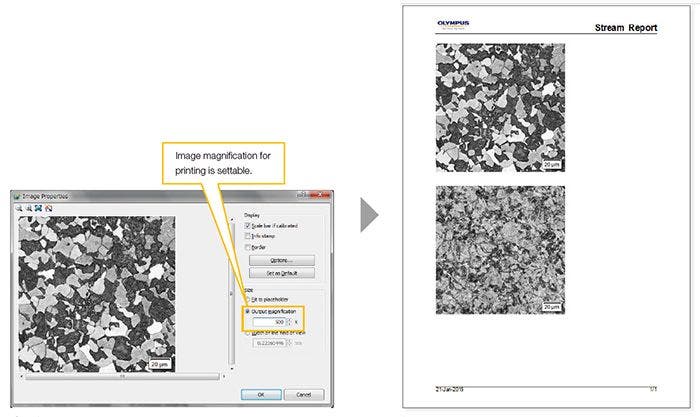Select Fit to placeholder radio option
The width and height of the screenshot is (700, 417).
point(248,299)
